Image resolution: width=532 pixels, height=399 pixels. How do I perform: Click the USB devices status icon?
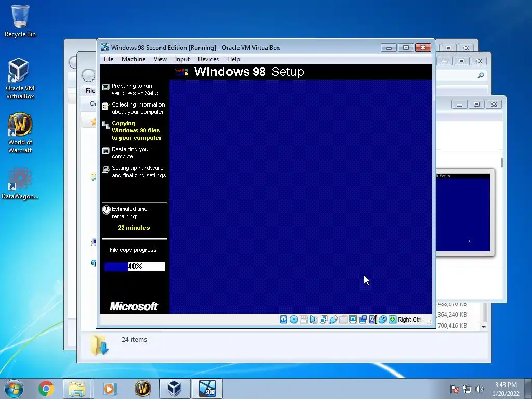point(333,320)
